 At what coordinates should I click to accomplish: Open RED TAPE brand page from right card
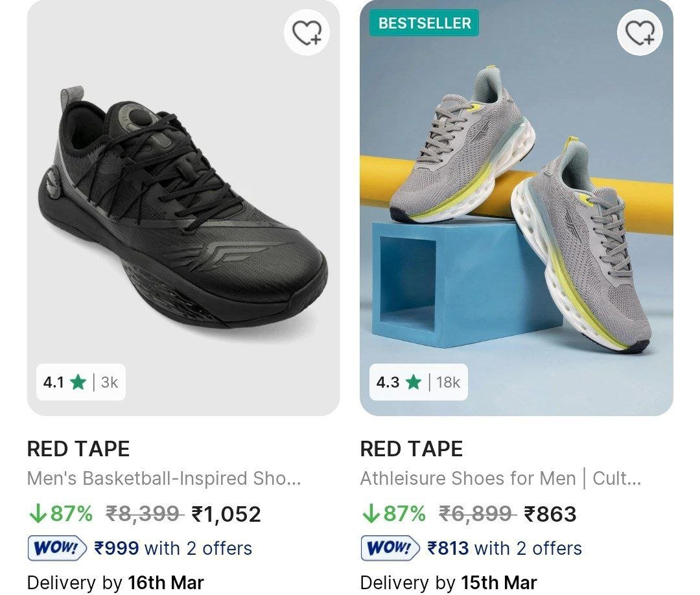412,448
